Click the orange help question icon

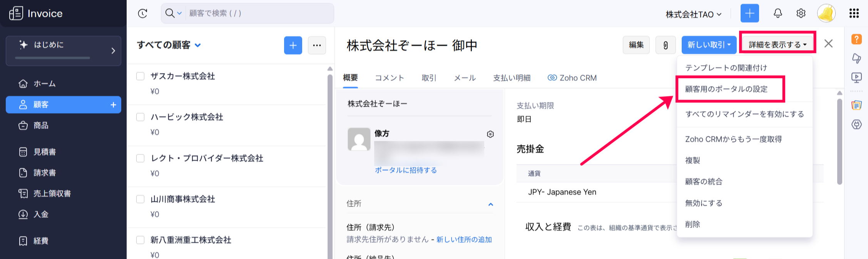point(856,39)
